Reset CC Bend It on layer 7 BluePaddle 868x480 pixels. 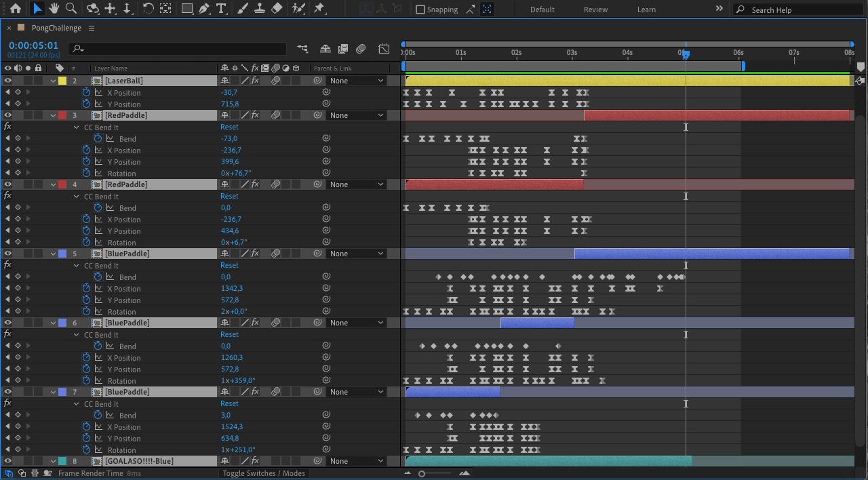click(x=229, y=403)
